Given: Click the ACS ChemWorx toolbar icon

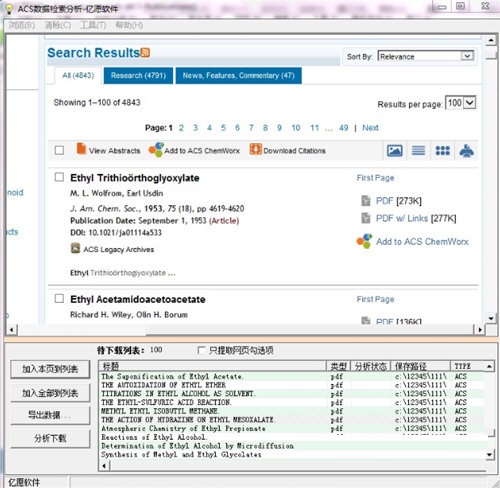Looking at the screenshot, I should tap(156, 150).
